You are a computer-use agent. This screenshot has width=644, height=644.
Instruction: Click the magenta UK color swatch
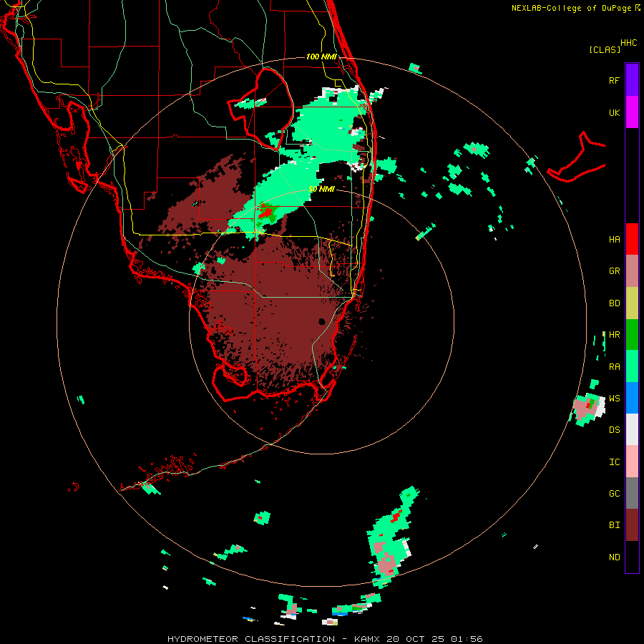632,112
